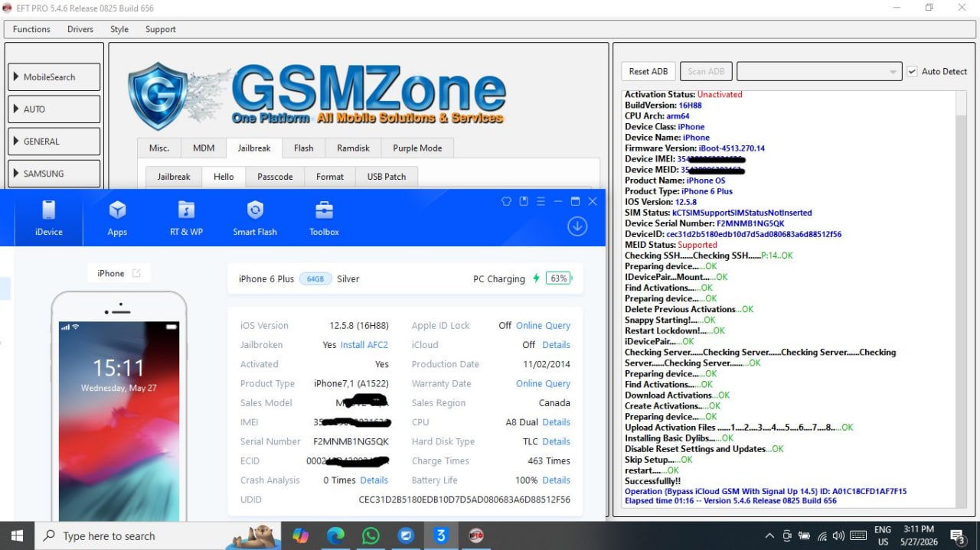Image resolution: width=980 pixels, height=550 pixels.
Task: Click the log panel vertical scrollbar
Action: click(x=962, y=300)
